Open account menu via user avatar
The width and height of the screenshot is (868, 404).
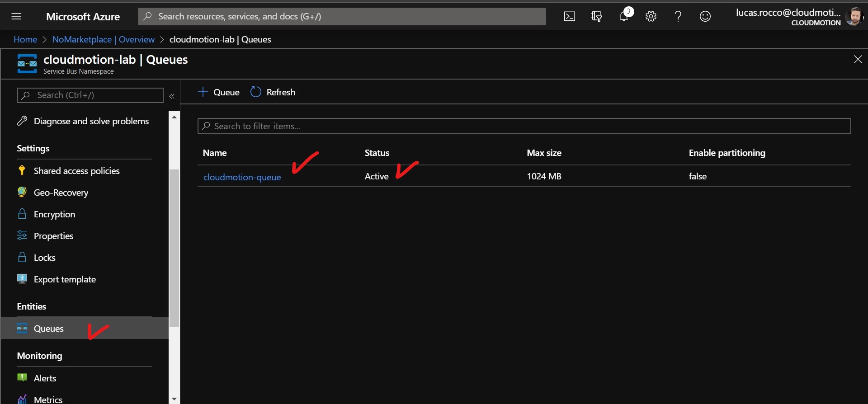854,17
